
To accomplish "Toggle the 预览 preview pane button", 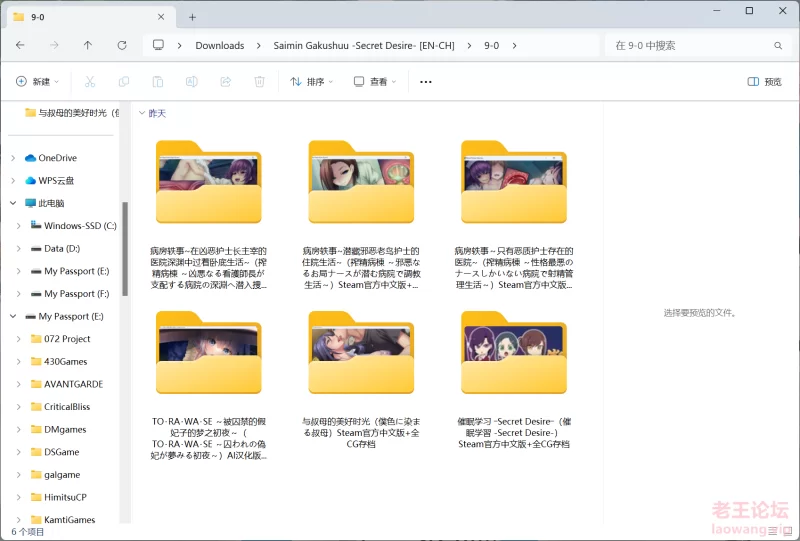I will 764,82.
